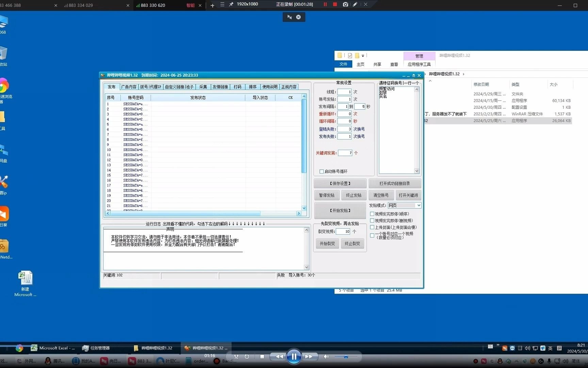588x368 pixels.
Task: Click the log panel scroll down arrow
Action: click(307, 267)
